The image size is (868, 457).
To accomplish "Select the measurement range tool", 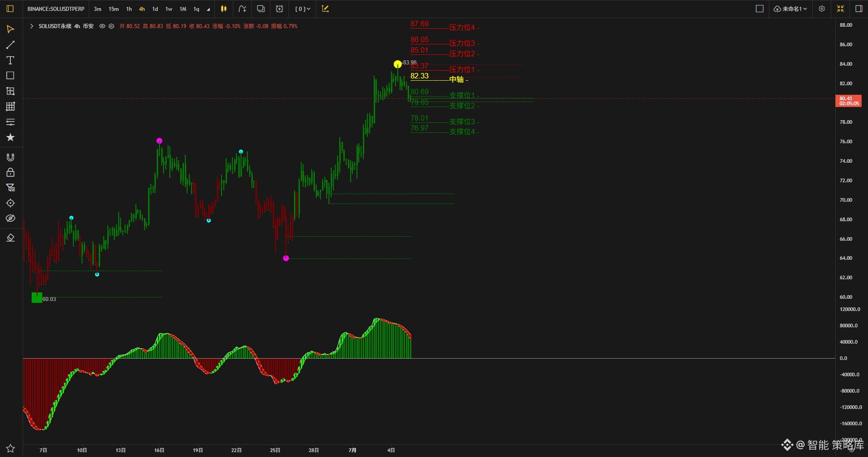I will (10, 91).
